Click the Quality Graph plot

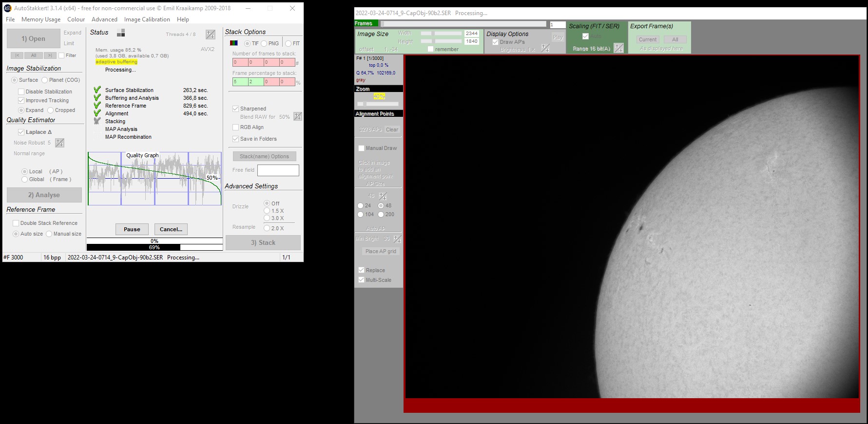pyautogui.click(x=154, y=178)
